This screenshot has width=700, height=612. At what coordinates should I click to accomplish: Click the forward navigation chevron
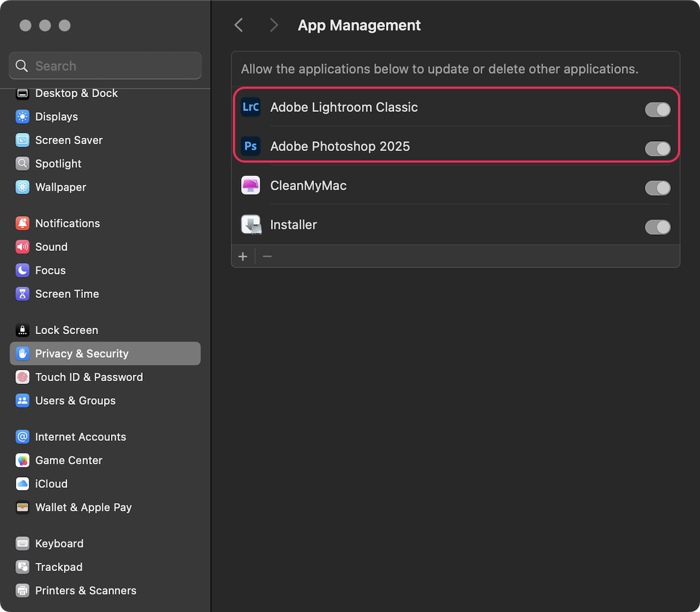pos(273,25)
